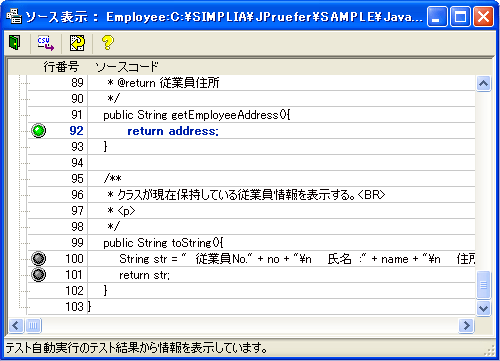Click the window resize grip corner
This screenshot has height=361, width=500.
489,350
